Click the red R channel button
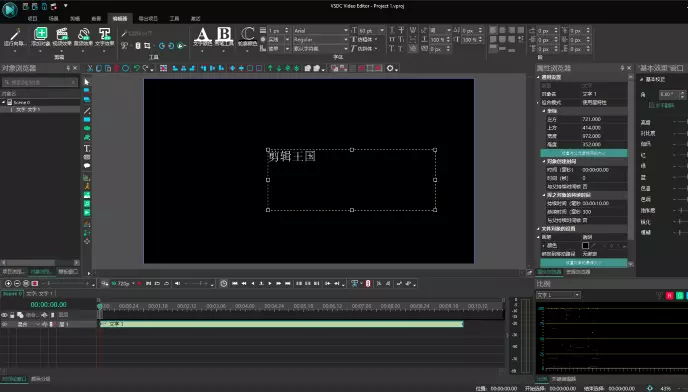This screenshot has width=688, height=392. (670, 296)
